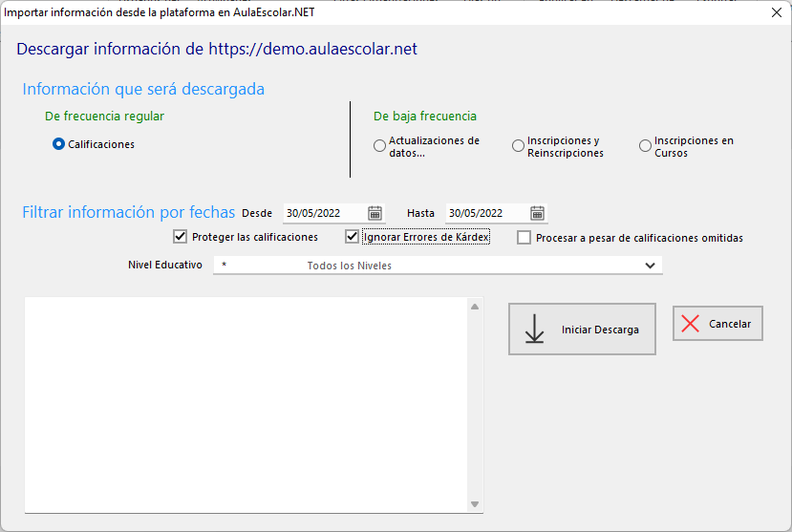Enable Procesar a pesar de calificaciones omitidas
Viewport: 792px width, 532px height.
click(524, 238)
